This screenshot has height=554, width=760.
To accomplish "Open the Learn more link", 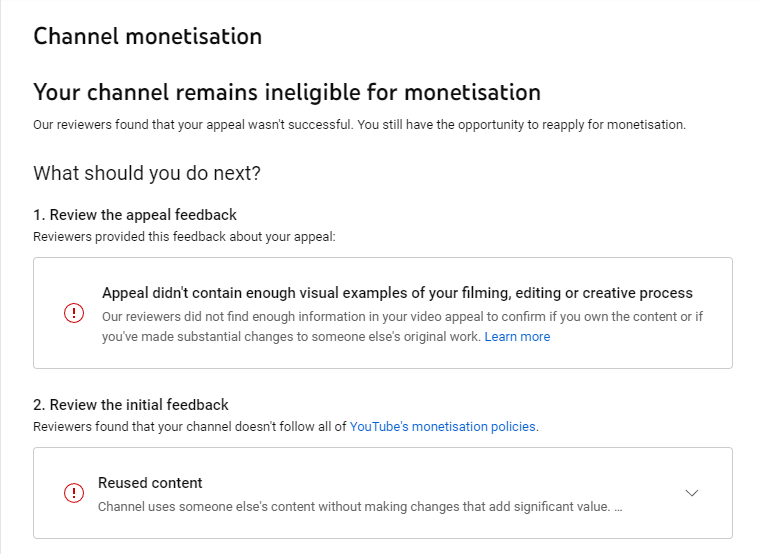I will coord(517,336).
